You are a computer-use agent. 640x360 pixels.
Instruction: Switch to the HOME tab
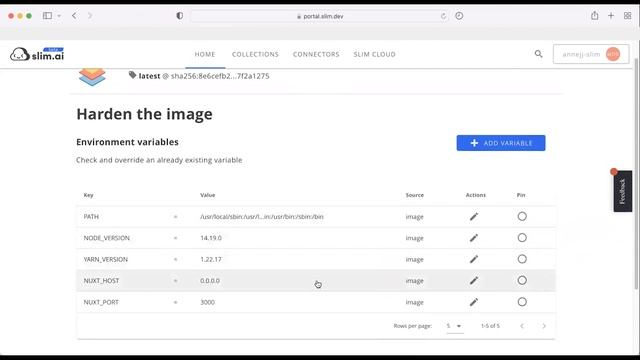pyautogui.click(x=205, y=54)
